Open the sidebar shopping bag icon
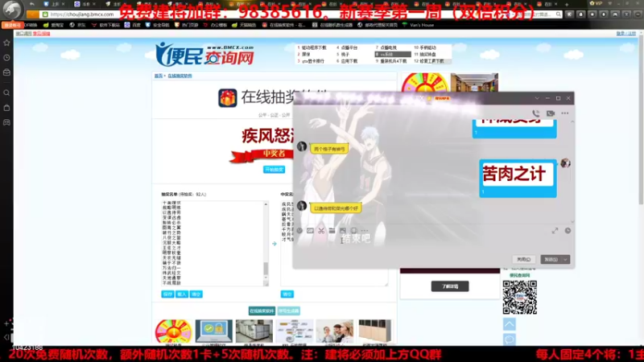 coord(6,108)
